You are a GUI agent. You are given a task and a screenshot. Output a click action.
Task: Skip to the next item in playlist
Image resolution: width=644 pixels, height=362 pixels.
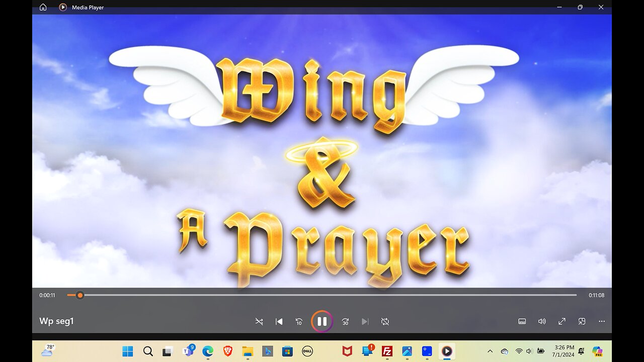(x=365, y=321)
